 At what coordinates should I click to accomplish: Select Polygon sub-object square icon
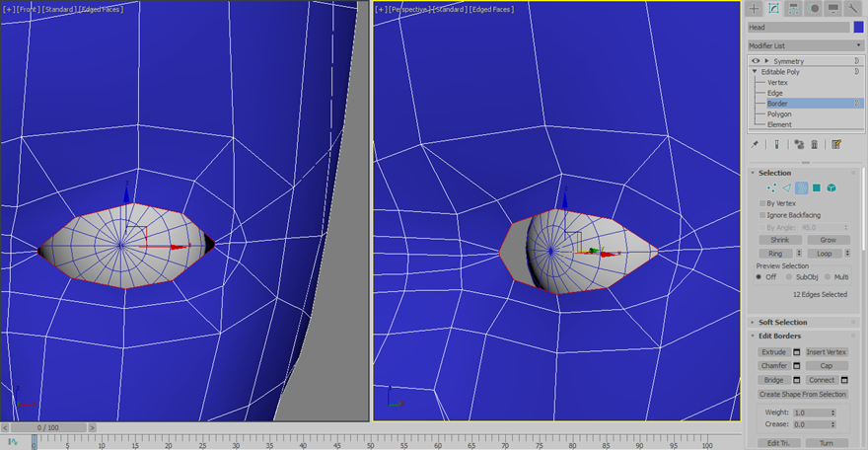pos(817,188)
